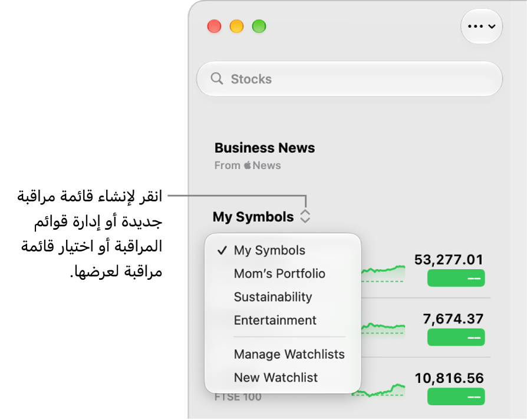Open the sparkline chart beside 53,277.01
Image resolution: width=527 pixels, height=420 pixels.
click(x=383, y=274)
